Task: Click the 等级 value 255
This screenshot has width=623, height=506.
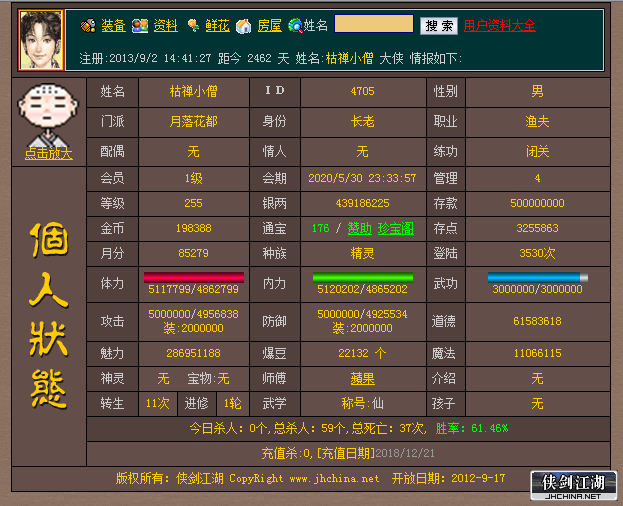Action: pyautogui.click(x=193, y=203)
